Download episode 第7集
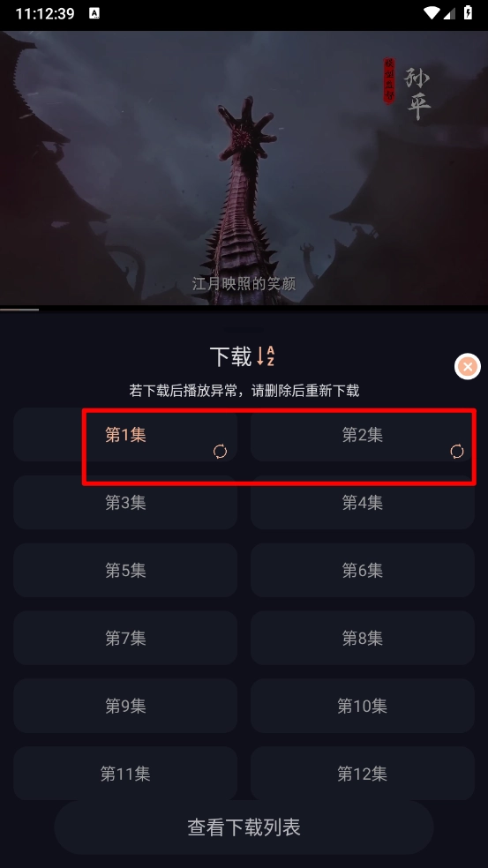The image size is (488, 868). tap(125, 638)
